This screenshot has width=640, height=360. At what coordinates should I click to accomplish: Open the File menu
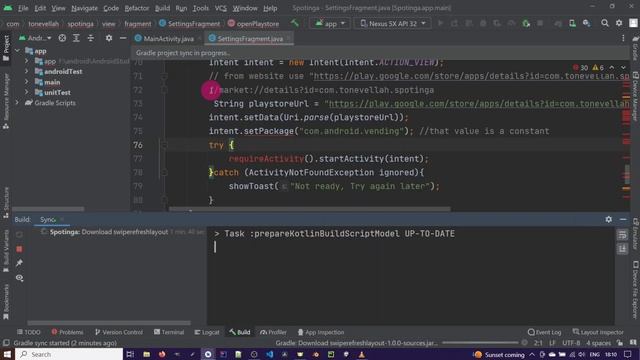click(x=23, y=8)
